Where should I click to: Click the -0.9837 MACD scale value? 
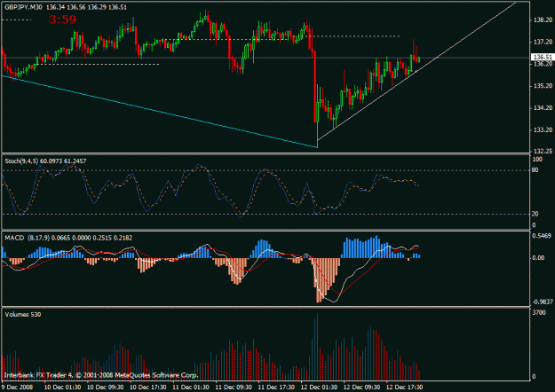point(543,302)
